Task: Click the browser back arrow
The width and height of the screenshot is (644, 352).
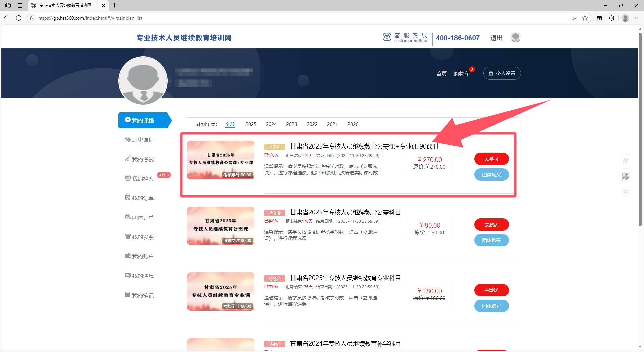Action: [x=7, y=18]
